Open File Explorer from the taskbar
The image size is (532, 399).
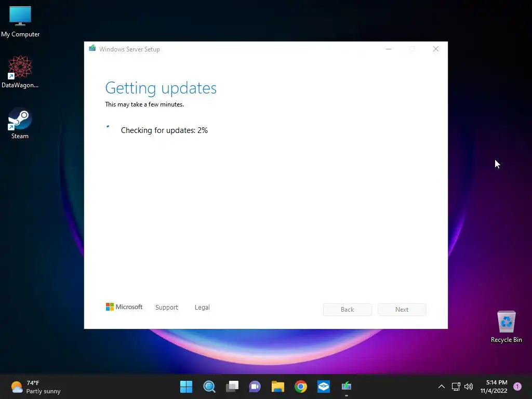click(x=277, y=387)
